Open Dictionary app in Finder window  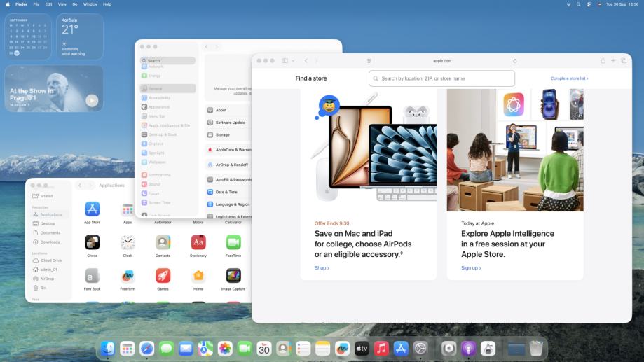coord(198,242)
